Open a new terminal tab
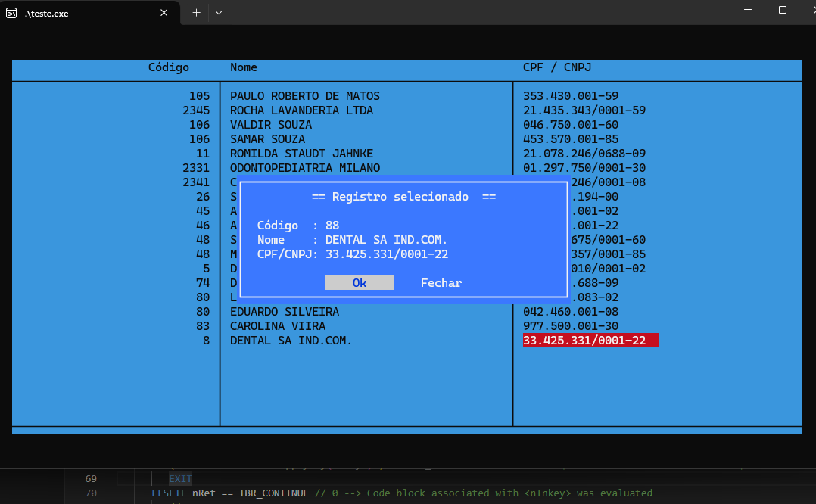This screenshot has height=504, width=816. pos(196,13)
